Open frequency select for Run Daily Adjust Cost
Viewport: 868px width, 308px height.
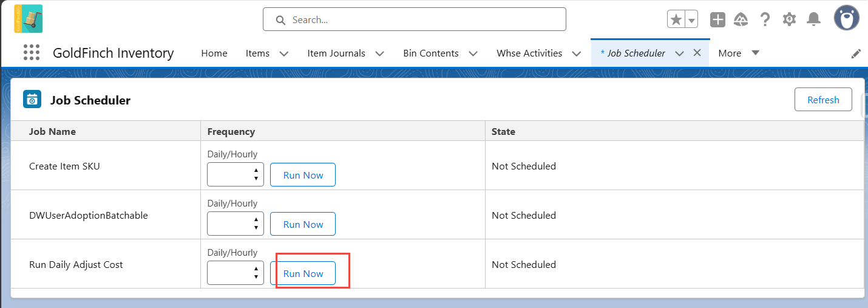(236, 273)
